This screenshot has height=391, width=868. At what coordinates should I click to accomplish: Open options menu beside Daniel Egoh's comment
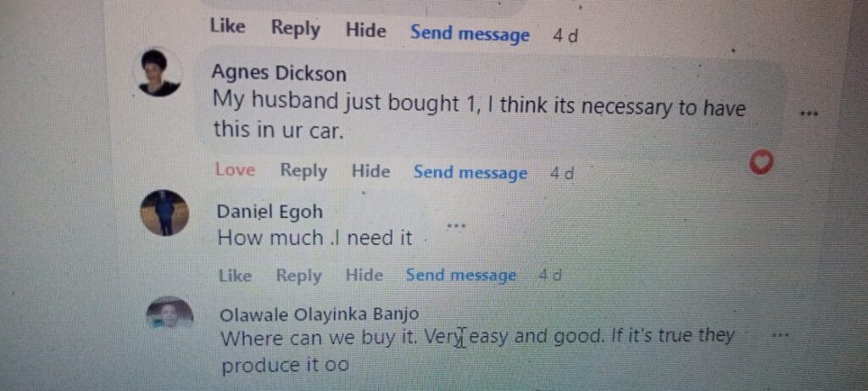(x=456, y=226)
